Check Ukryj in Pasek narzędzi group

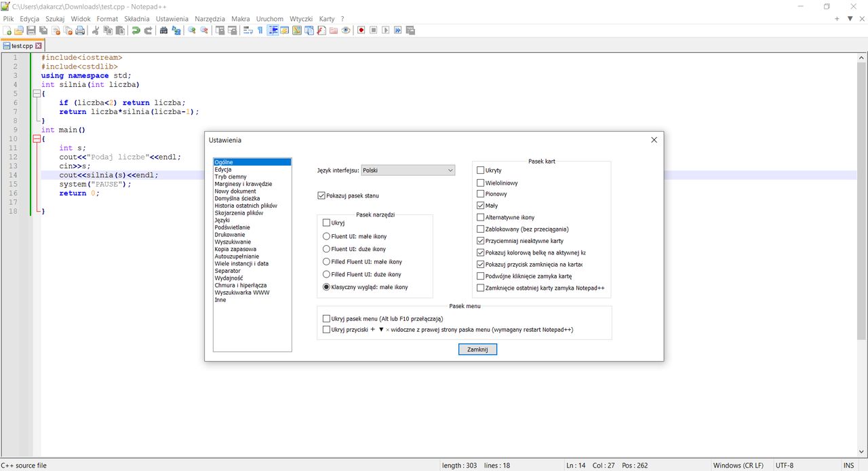point(327,223)
